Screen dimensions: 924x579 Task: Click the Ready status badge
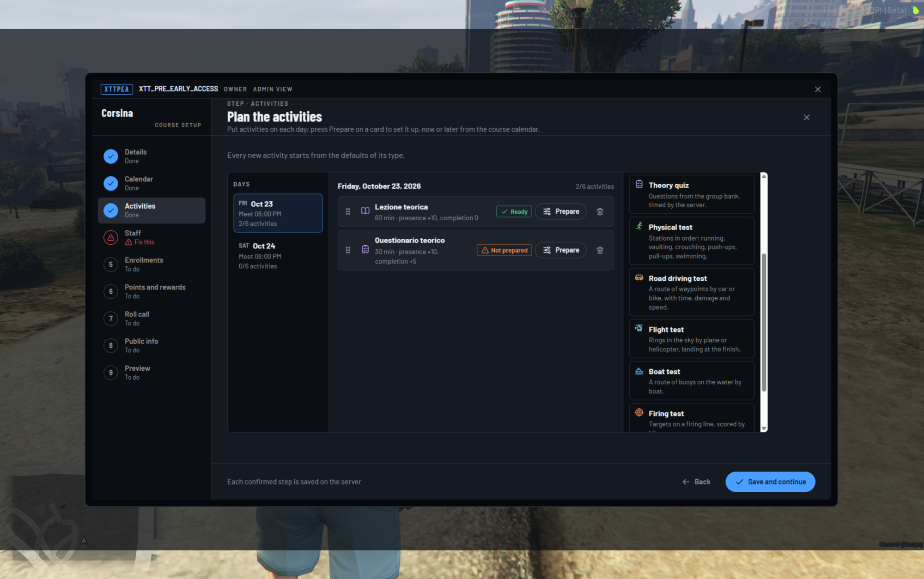[x=514, y=211]
